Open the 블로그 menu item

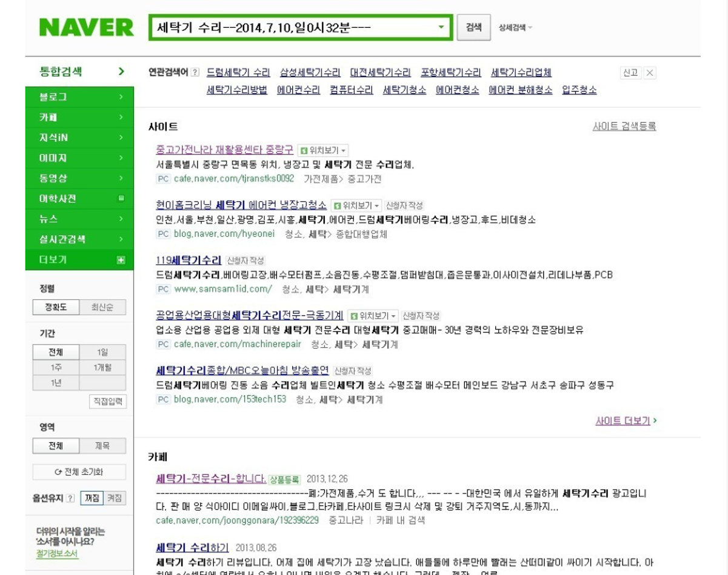[79, 97]
